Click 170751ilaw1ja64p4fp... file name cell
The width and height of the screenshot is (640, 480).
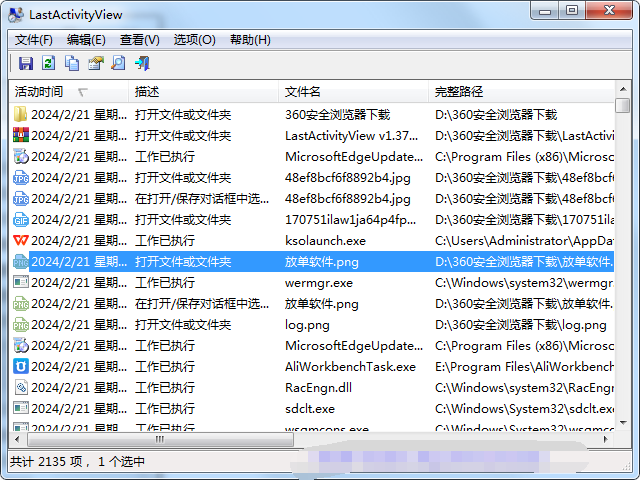pyautogui.click(x=351, y=220)
